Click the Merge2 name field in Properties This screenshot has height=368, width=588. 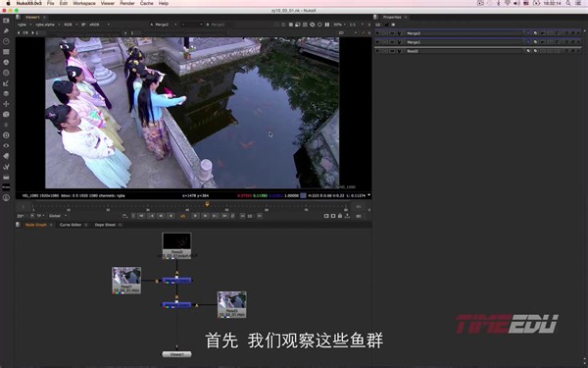tap(464, 33)
